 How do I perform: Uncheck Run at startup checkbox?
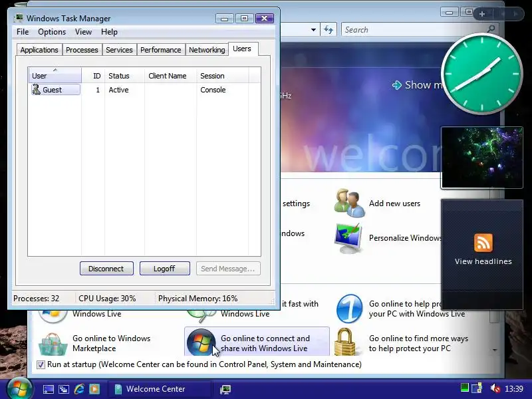tap(41, 364)
